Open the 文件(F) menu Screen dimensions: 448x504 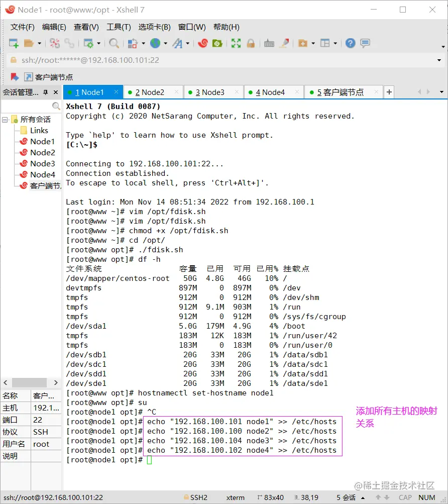tap(23, 27)
